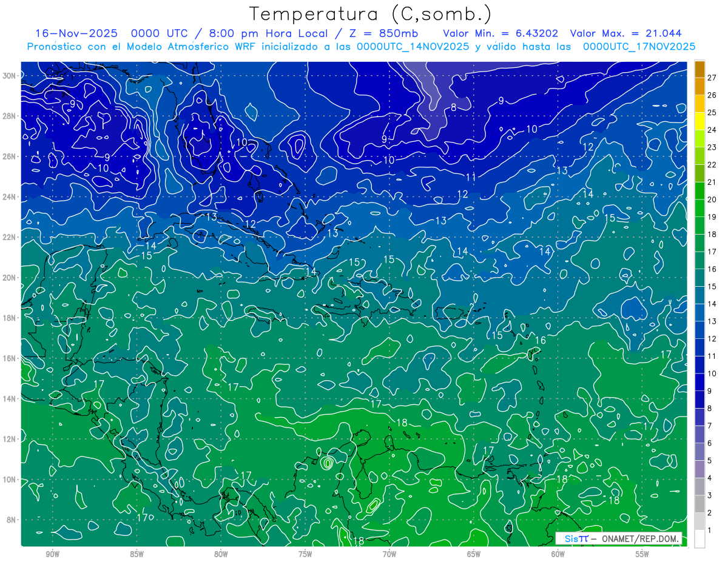Click the yellow legend band between 24 and 25
Image resolution: width=728 pixels, height=562 pixels.
(699, 122)
